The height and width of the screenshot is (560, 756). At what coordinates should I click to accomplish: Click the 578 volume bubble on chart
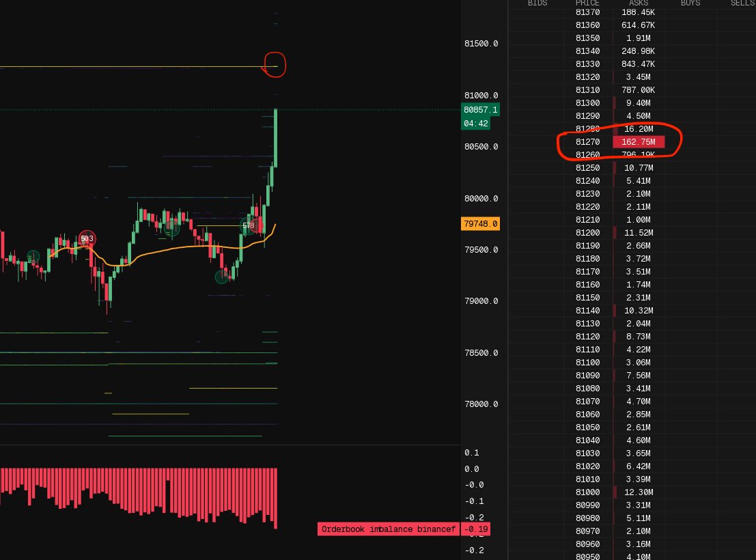coord(249,225)
